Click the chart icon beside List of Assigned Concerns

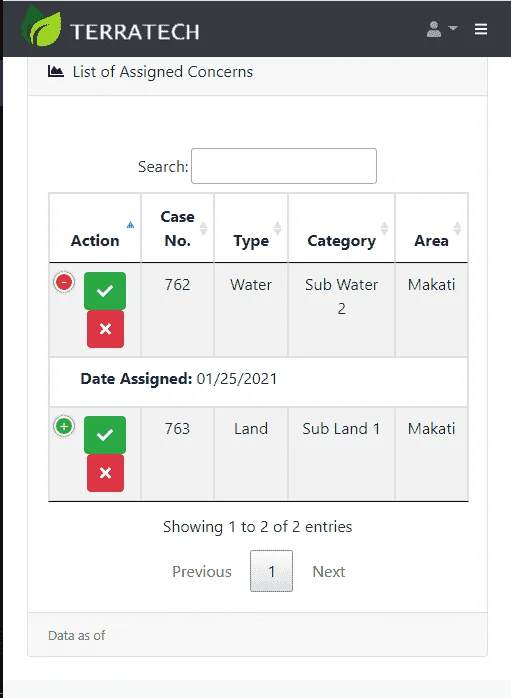pyautogui.click(x=56, y=71)
